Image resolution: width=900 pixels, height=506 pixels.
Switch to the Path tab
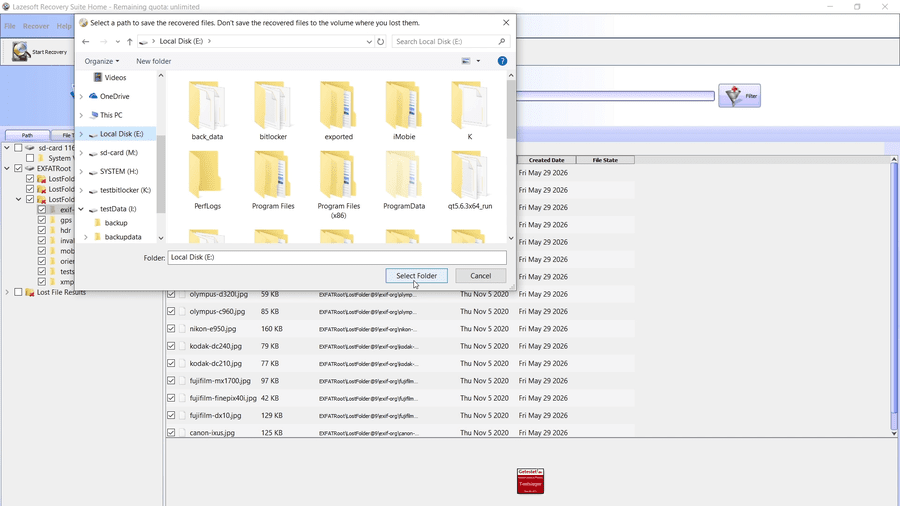(x=27, y=135)
